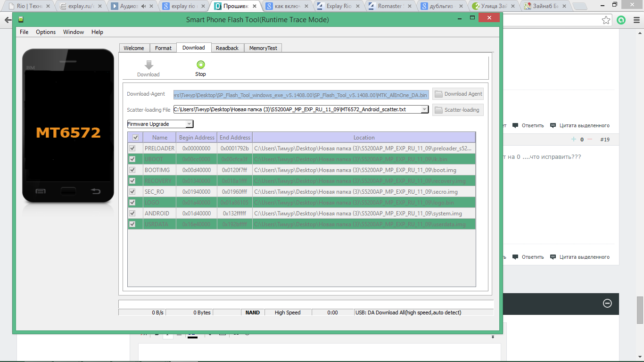Click the Flash Tool title bar app icon

[21, 20]
